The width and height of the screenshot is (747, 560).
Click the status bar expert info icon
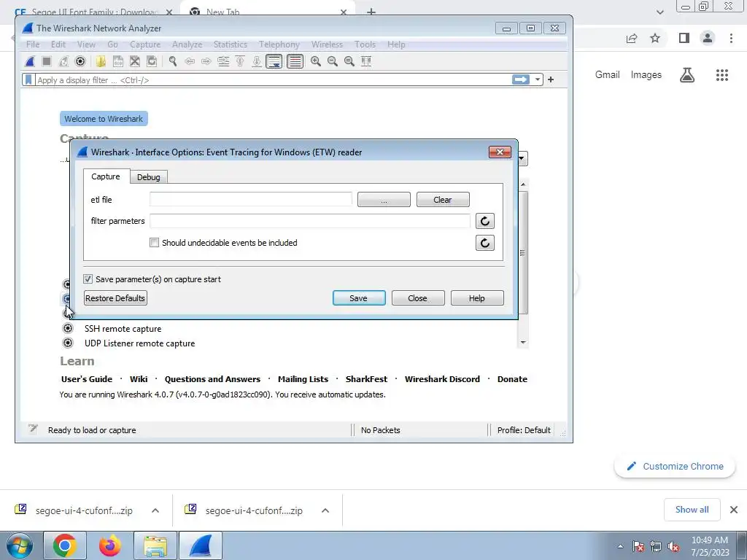[x=32, y=429]
